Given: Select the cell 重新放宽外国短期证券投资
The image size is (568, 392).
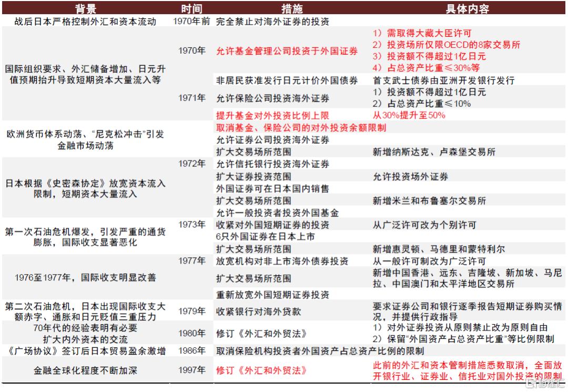Looking at the screenshot, I should [x=272, y=295].
